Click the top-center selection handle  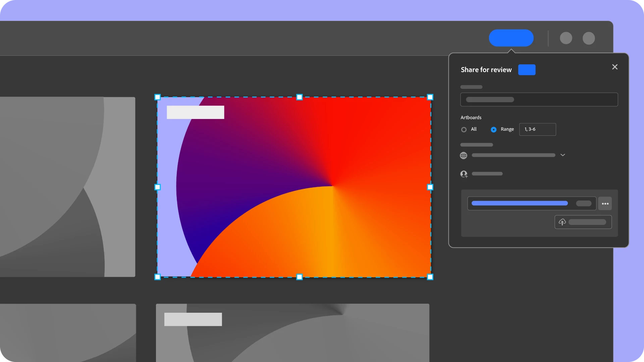tap(300, 97)
